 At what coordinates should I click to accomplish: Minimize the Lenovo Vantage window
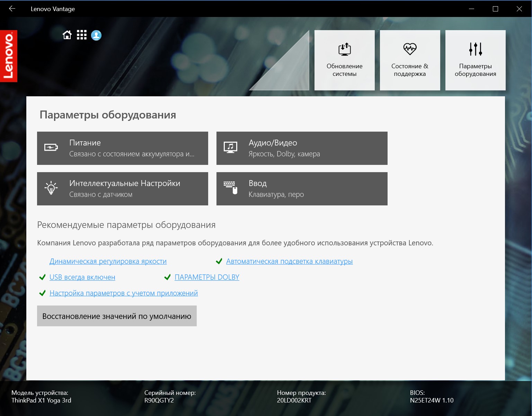click(471, 9)
